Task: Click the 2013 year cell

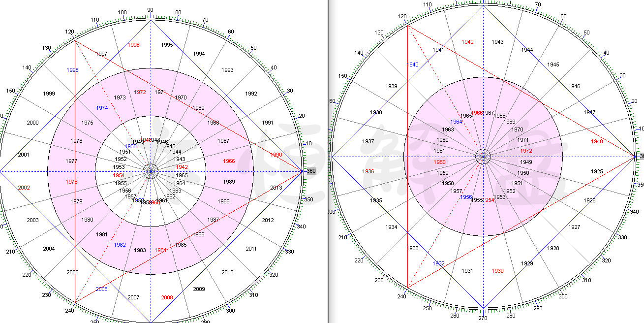Action: (x=276, y=188)
